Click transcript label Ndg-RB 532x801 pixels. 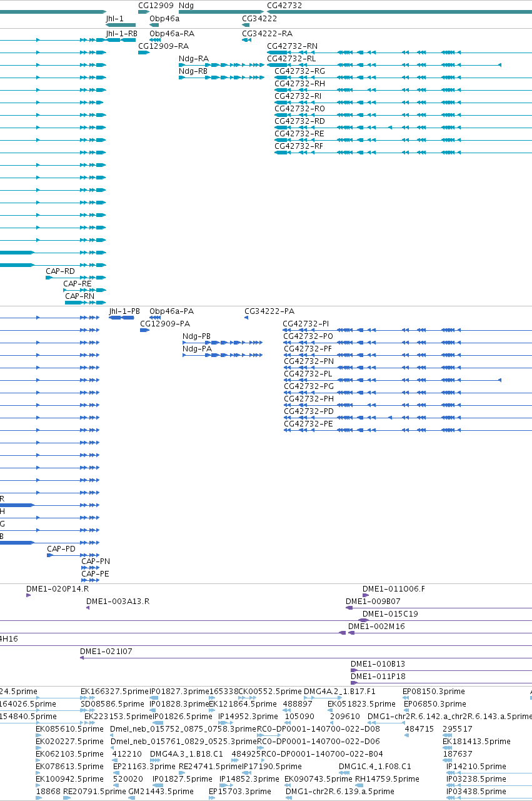click(x=193, y=71)
